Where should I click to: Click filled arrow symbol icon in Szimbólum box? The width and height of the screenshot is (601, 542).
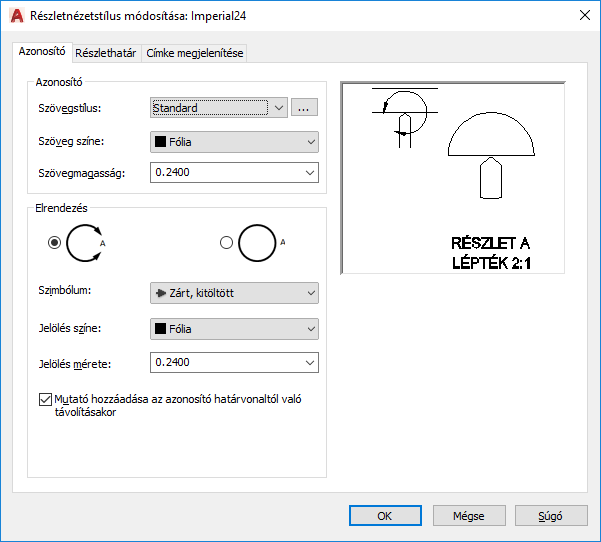(161, 293)
